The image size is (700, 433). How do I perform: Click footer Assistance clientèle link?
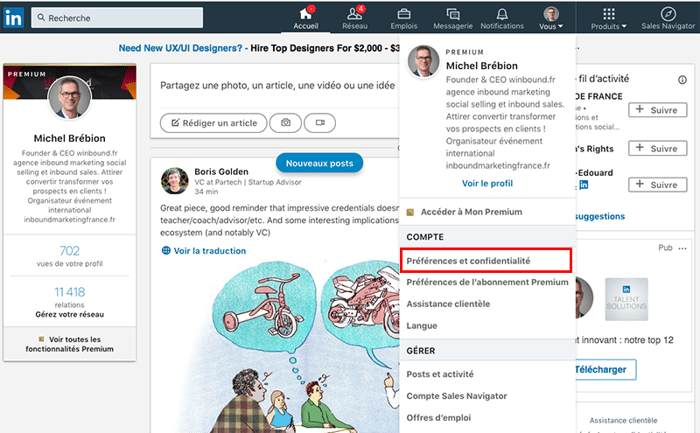(623, 421)
